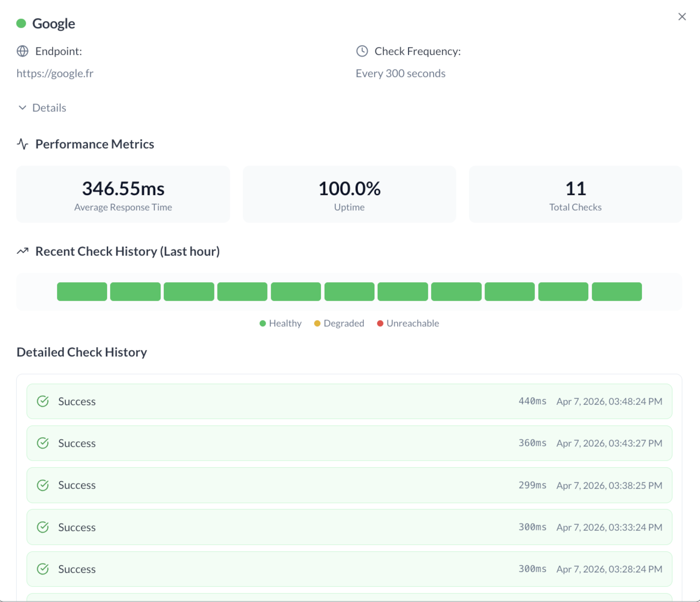
Task: Close the Google monitor dialog
Action: [682, 17]
